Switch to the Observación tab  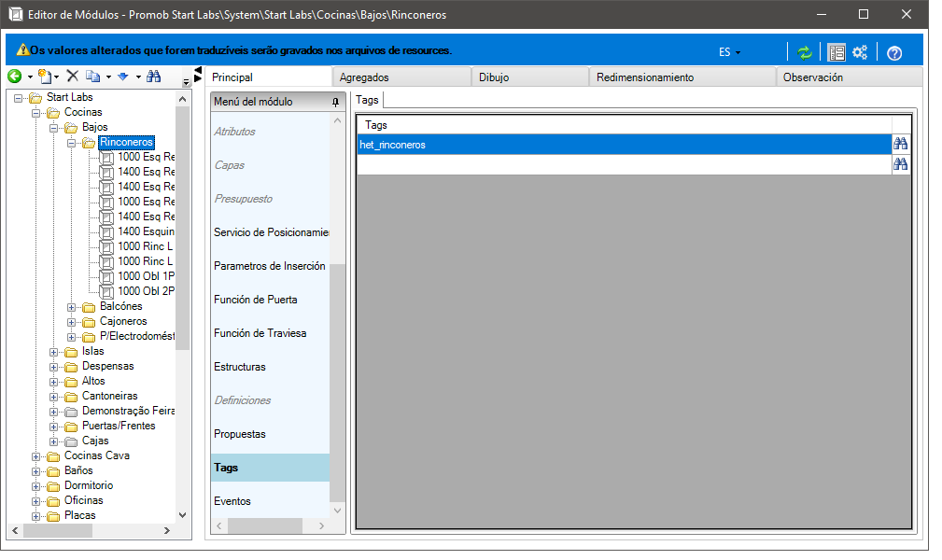point(850,77)
